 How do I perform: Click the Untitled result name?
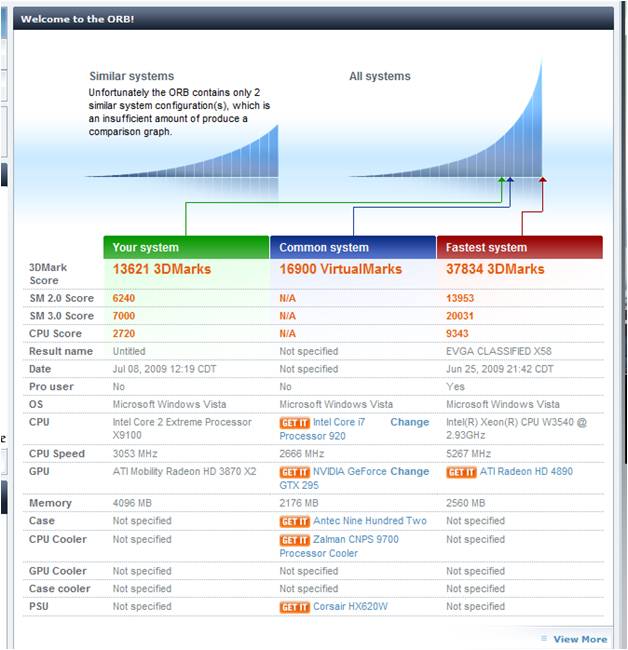tap(129, 352)
